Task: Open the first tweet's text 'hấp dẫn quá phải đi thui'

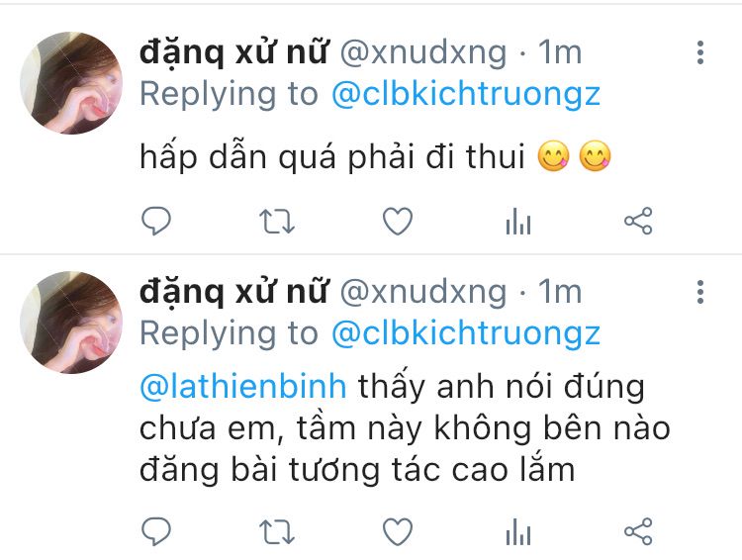Action: pos(332,156)
